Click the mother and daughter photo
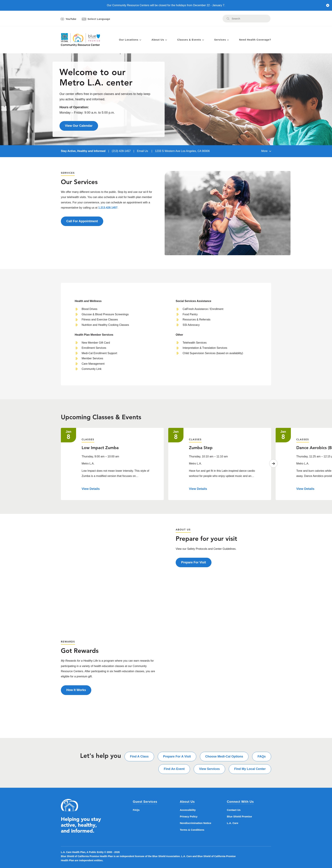This screenshot has width=332, height=868. pos(227,213)
